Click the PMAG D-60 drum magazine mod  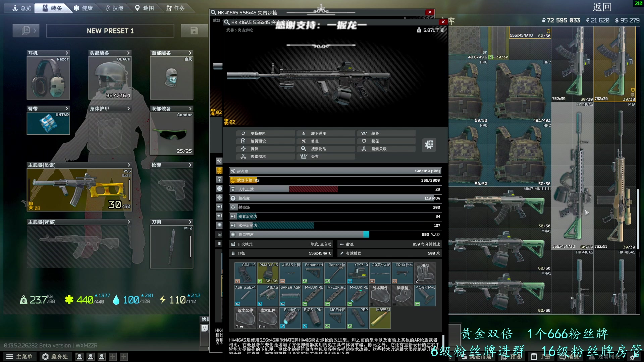(x=268, y=273)
